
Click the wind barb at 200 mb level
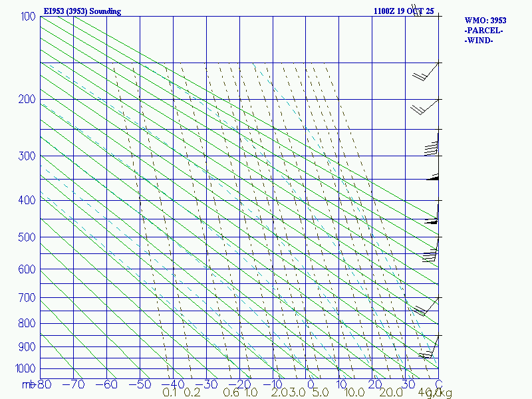tap(424, 107)
